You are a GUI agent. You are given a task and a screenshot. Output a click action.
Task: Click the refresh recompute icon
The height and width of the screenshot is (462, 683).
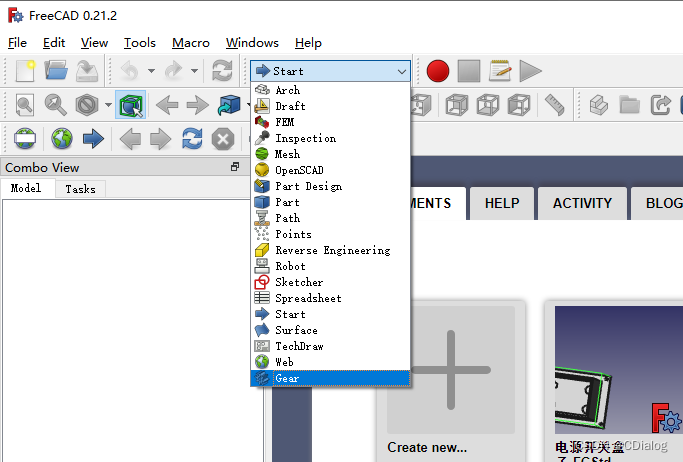pos(222,71)
